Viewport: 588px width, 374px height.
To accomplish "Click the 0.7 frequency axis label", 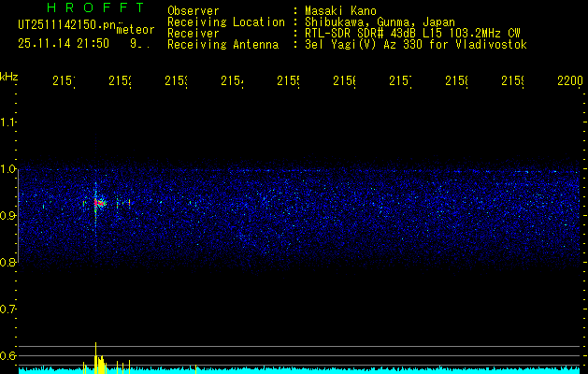I will click(7, 309).
